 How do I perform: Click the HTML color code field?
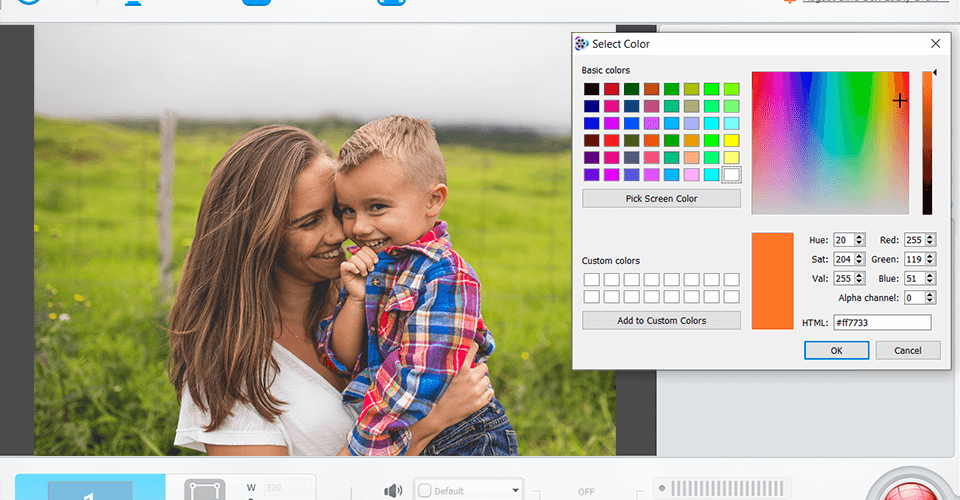click(x=882, y=323)
